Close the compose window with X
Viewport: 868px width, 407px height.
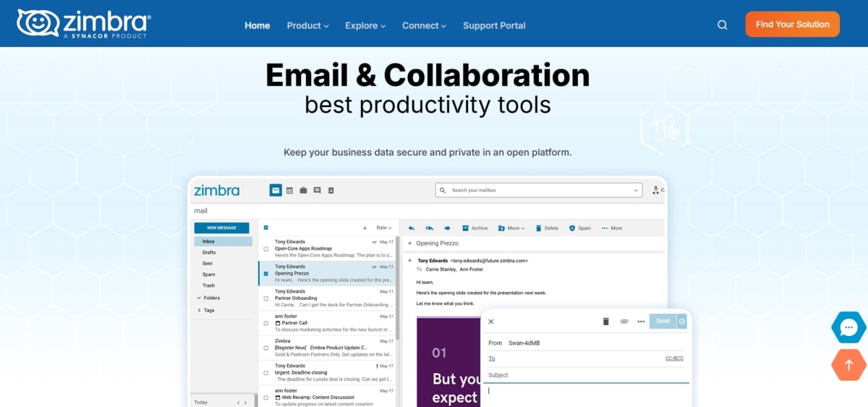point(490,322)
